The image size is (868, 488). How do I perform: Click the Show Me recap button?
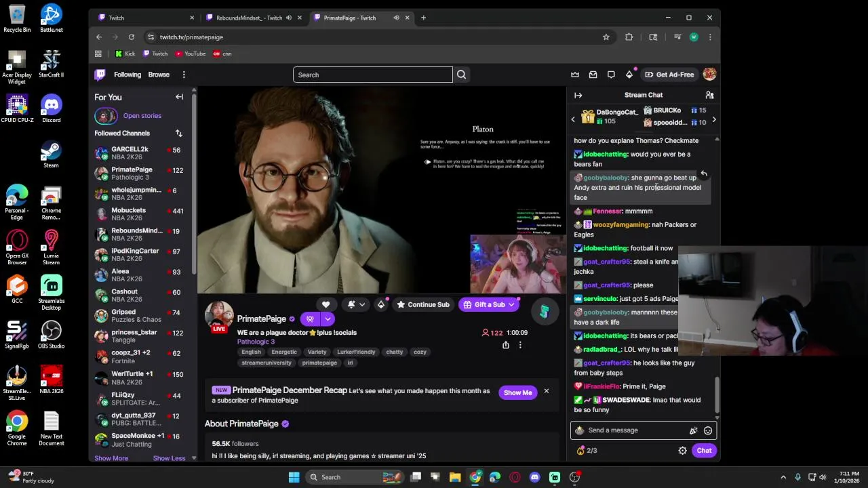pos(518,392)
